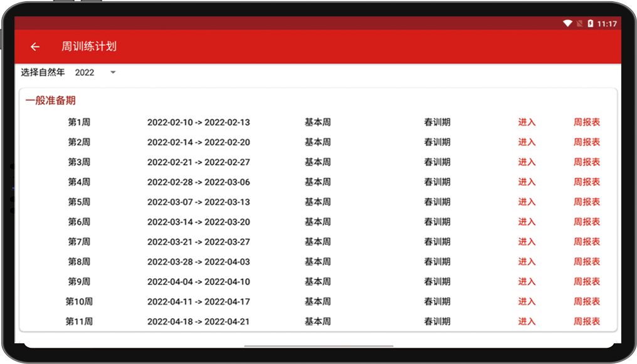Click 进入 for 第10周

pos(527,301)
